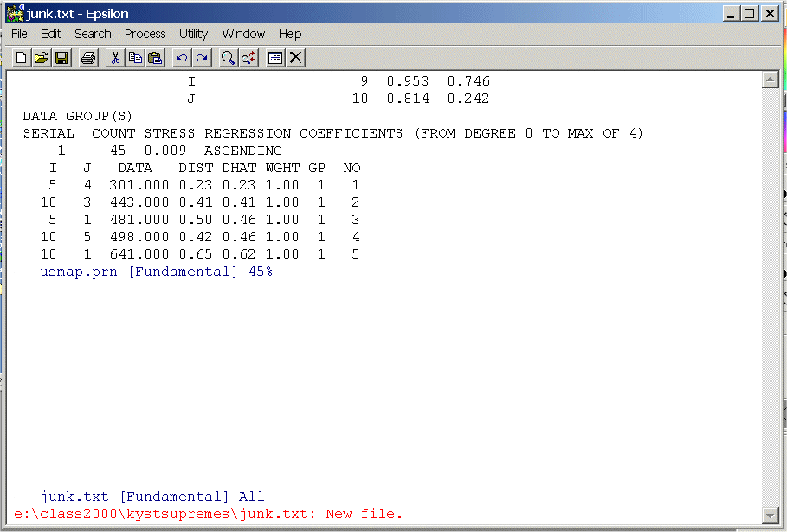Image resolution: width=787 pixels, height=532 pixels.
Task: Open the File menu
Action: 19,34
